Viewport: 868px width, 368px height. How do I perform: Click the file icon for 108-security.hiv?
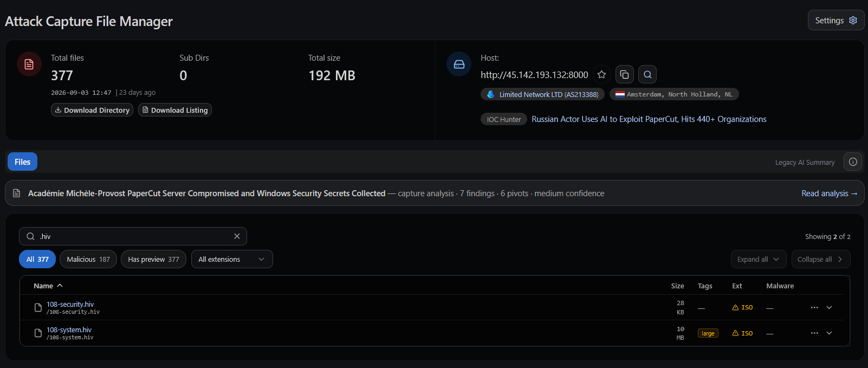[38, 307]
